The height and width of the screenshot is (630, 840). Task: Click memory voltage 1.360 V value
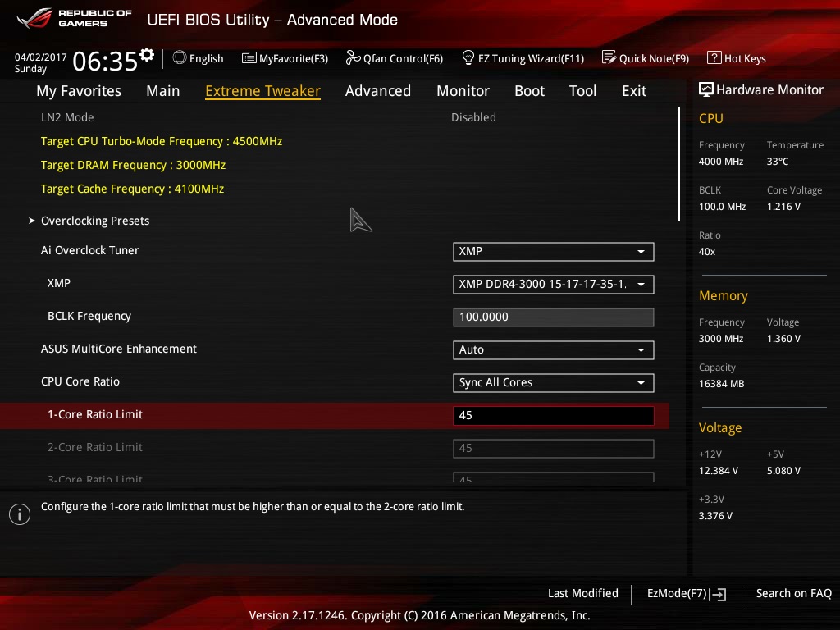[783, 339]
